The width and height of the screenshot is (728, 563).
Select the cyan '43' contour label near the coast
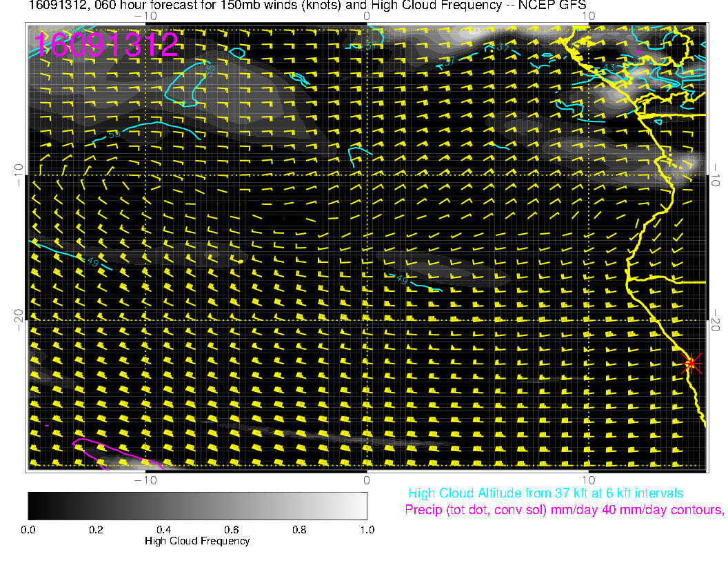pos(609,68)
